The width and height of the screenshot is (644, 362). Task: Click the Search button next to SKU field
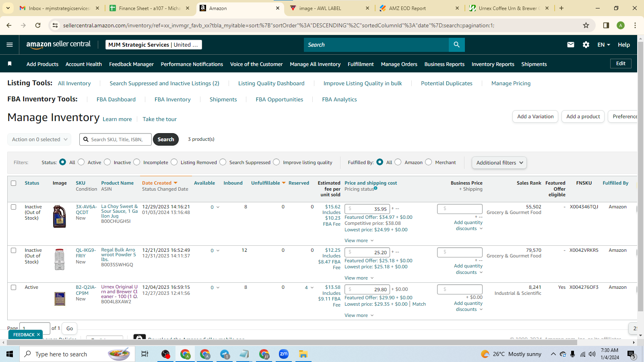[166, 139]
